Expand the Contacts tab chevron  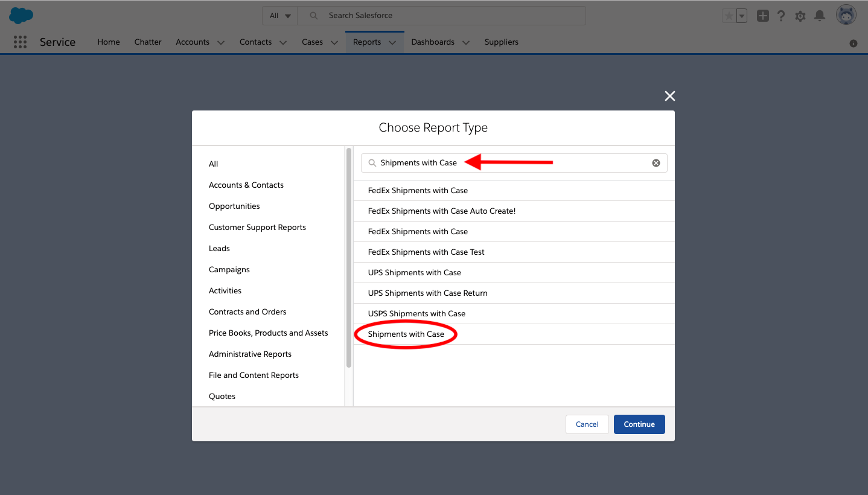(x=283, y=43)
